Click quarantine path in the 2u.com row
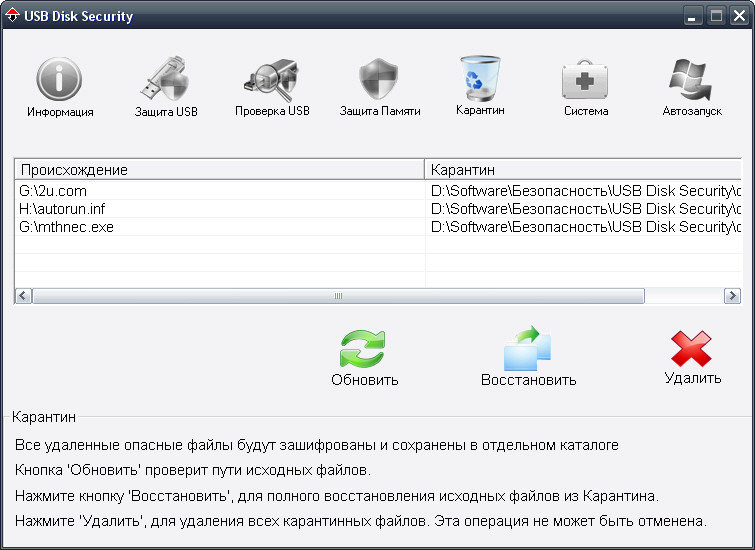Image resolution: width=755 pixels, height=550 pixels. (x=586, y=191)
